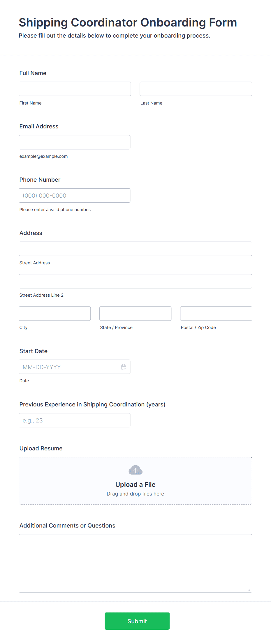Select the Previous Experience years field
The height and width of the screenshot is (644, 271).
pos(75,420)
